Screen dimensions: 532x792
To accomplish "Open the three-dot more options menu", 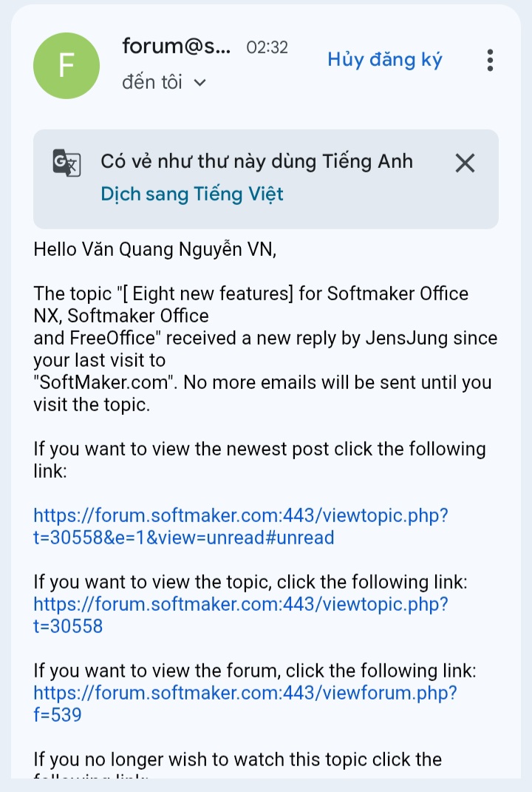I will (x=490, y=60).
